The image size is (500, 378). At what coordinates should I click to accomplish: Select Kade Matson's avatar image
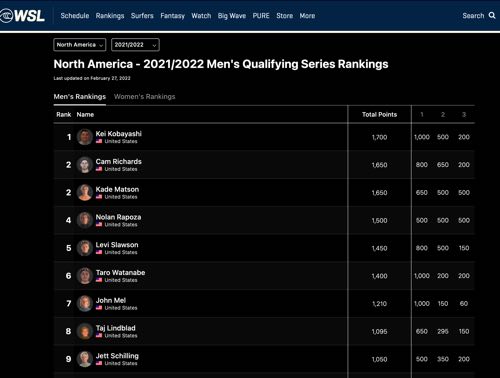point(85,192)
